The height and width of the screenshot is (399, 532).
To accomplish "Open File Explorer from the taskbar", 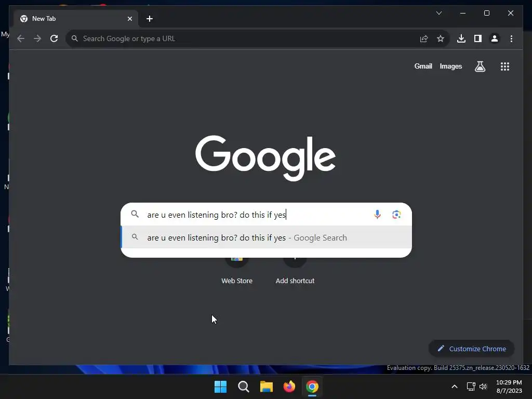I will coord(267,387).
